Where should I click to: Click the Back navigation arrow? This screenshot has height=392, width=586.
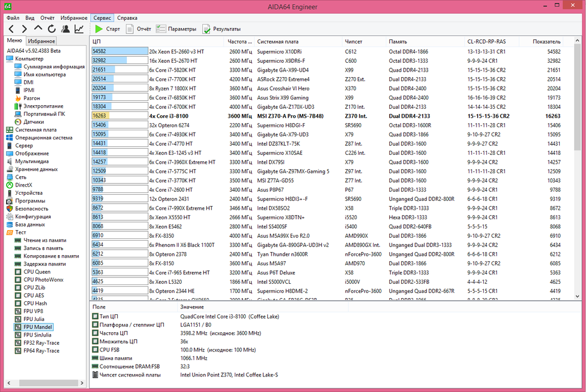coord(11,29)
